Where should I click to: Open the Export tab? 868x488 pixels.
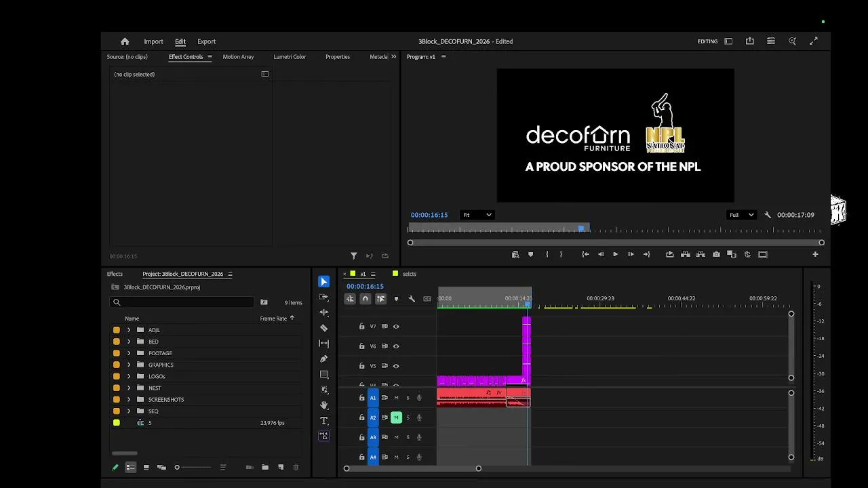click(206, 41)
